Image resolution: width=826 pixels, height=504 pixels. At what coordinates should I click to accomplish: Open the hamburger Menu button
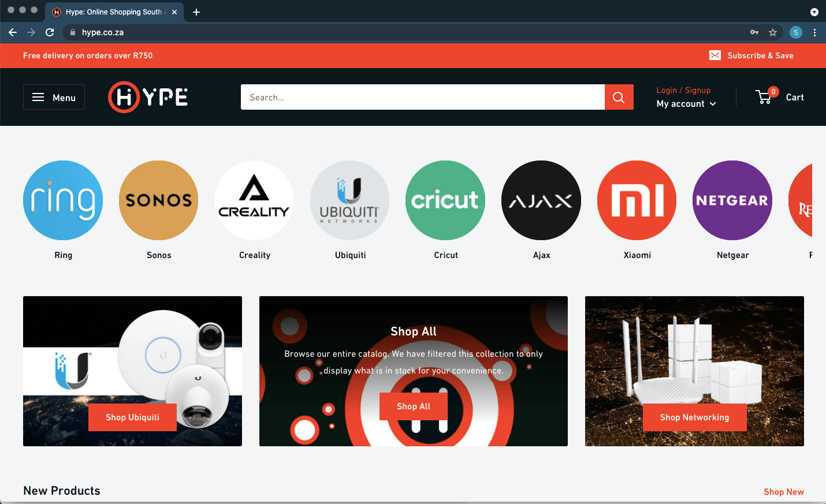[54, 97]
